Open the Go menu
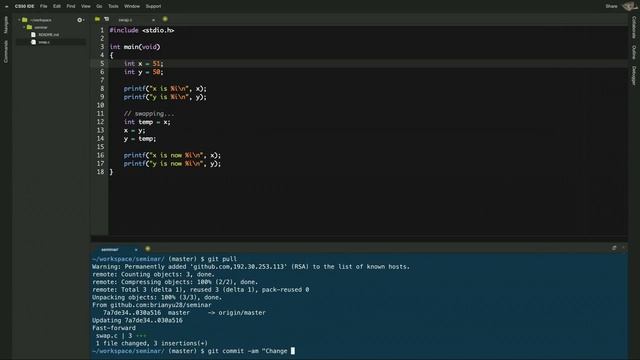Screen dimensions: 640x360 [x=99, y=6]
